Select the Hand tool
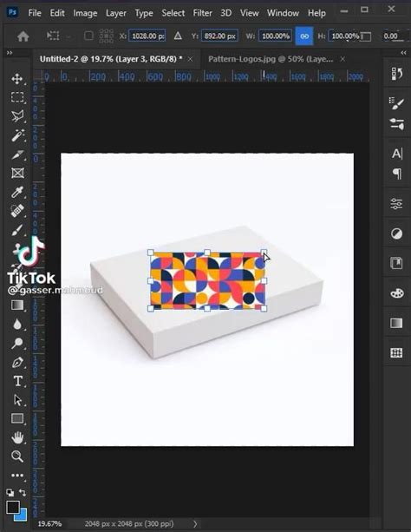411x532 pixels. click(x=17, y=437)
